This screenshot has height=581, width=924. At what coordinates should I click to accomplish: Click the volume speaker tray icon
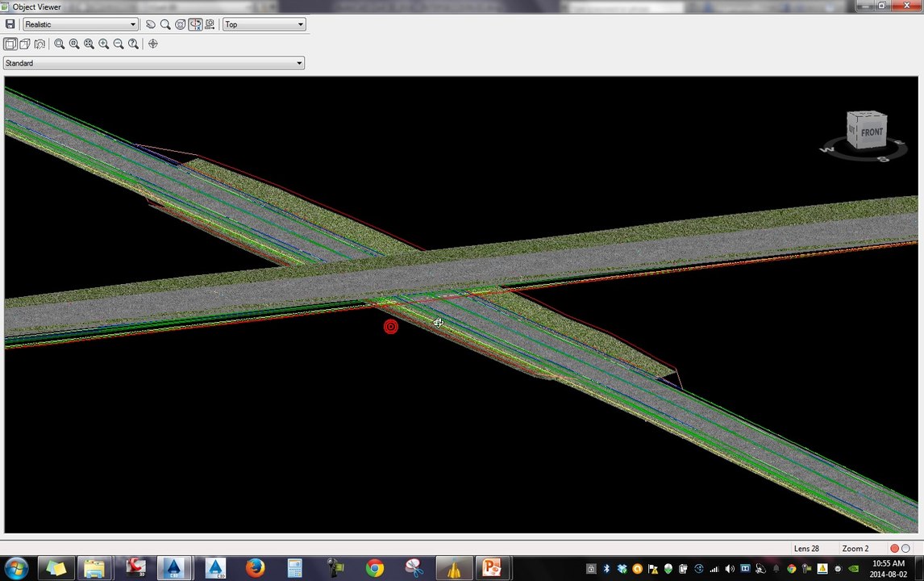tap(730, 569)
